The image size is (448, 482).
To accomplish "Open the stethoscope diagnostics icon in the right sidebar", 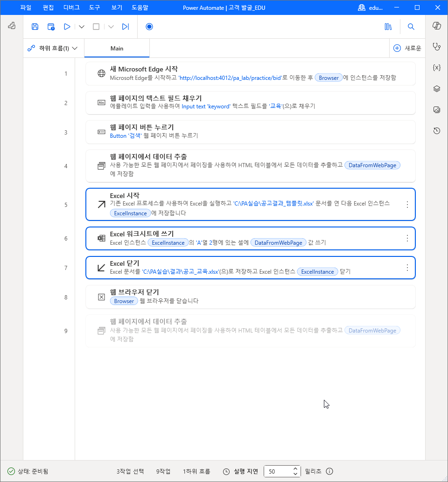I will [x=437, y=47].
